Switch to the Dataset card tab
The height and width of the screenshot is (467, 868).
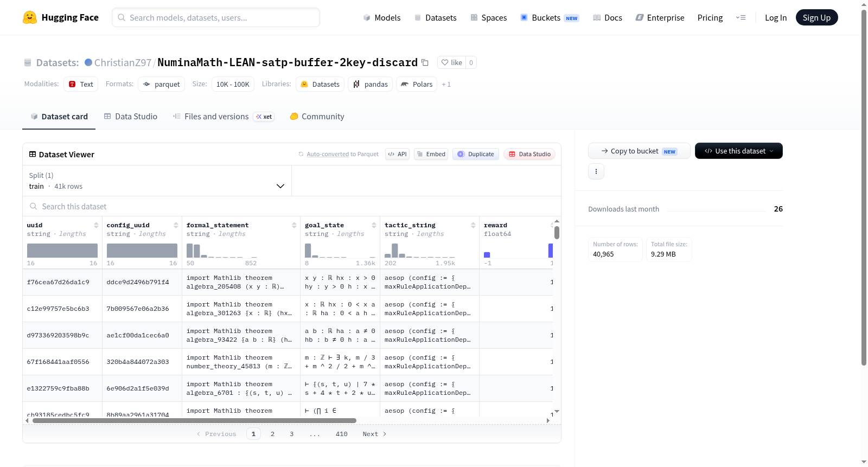coord(59,117)
